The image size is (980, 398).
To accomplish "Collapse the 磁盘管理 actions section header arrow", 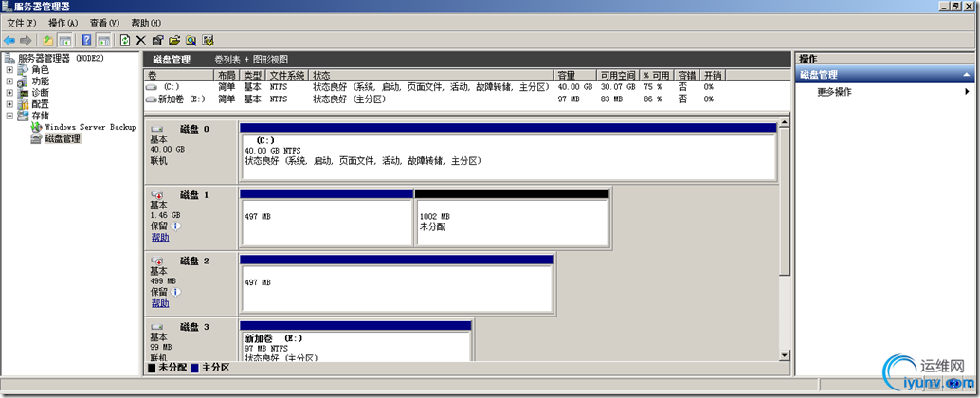I will (966, 75).
